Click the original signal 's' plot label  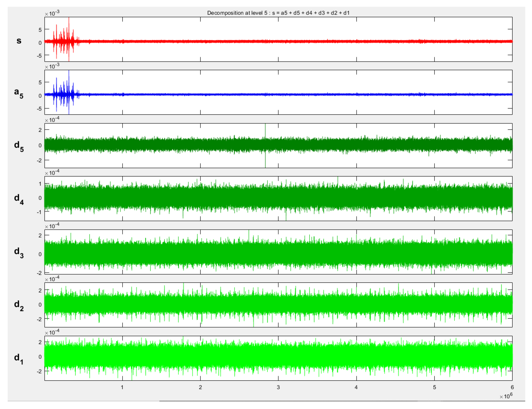tap(19, 41)
